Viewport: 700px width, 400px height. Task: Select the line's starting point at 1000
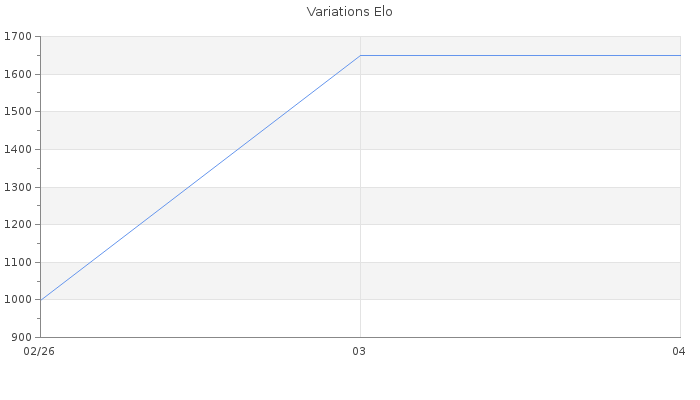tap(40, 299)
